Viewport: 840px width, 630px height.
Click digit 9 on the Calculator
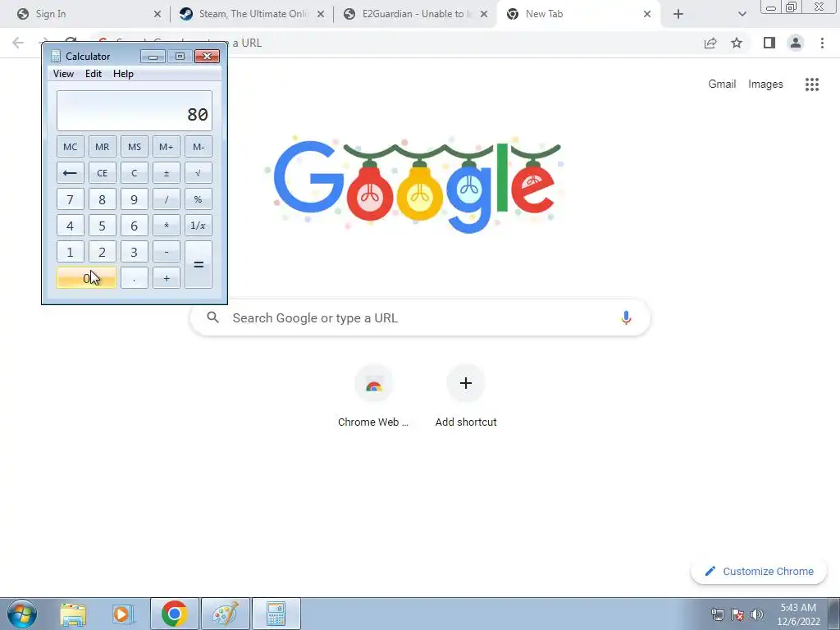[x=135, y=199]
